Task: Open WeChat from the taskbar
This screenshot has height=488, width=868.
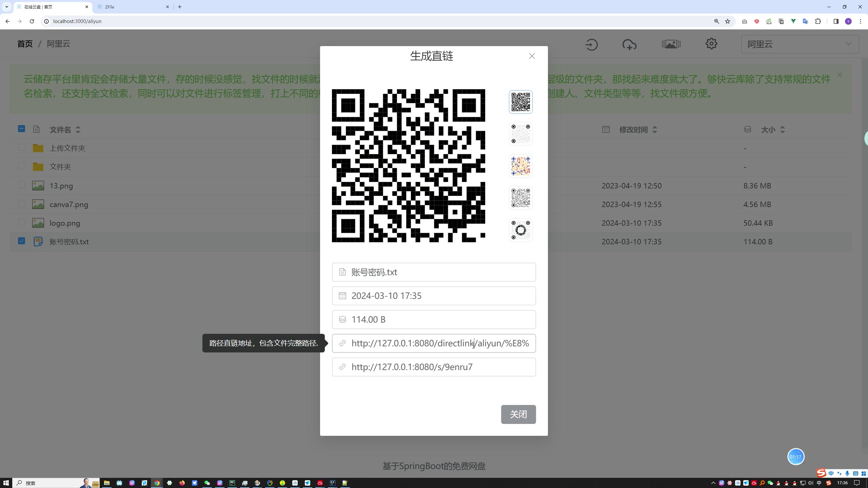Action: click(207, 483)
